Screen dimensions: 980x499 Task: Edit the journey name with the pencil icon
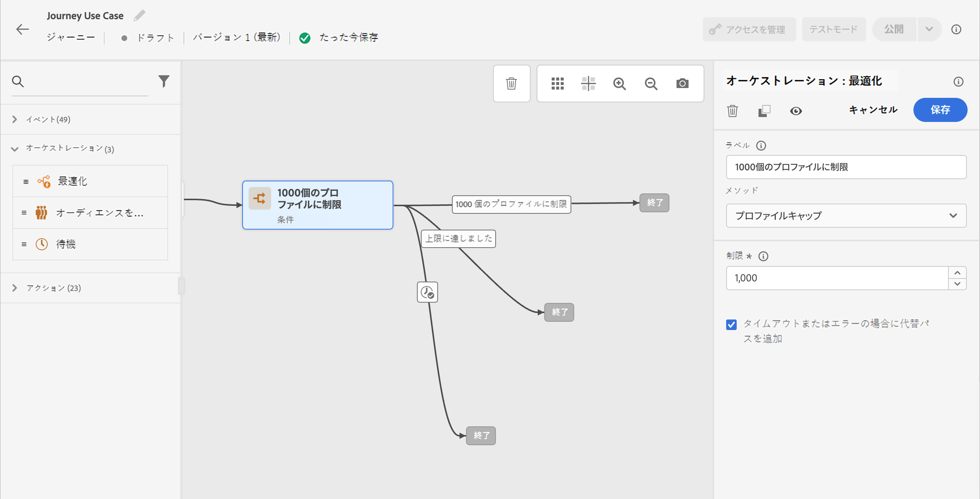pos(139,15)
